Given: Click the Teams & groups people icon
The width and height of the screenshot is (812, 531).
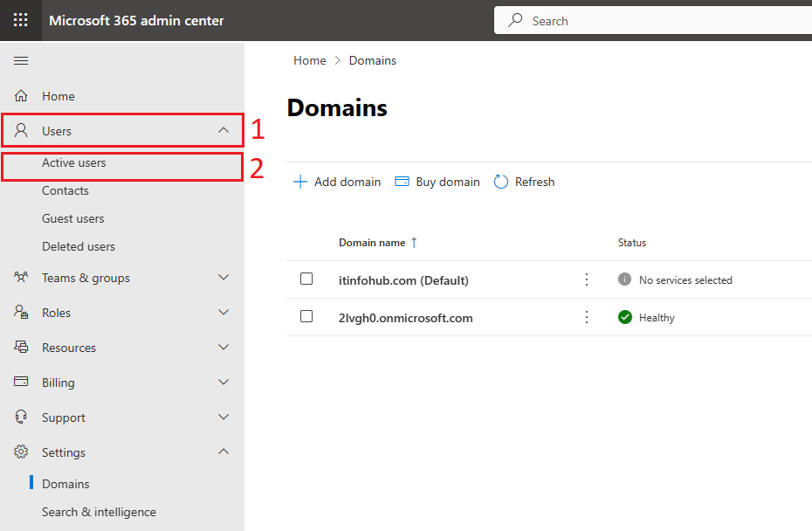Looking at the screenshot, I should pos(21,277).
